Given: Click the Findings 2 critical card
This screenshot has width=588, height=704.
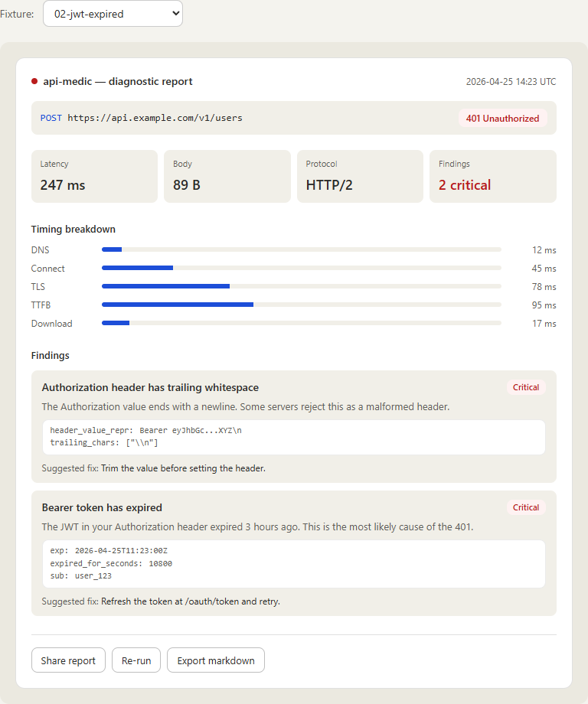Looking at the screenshot, I should point(493,176).
